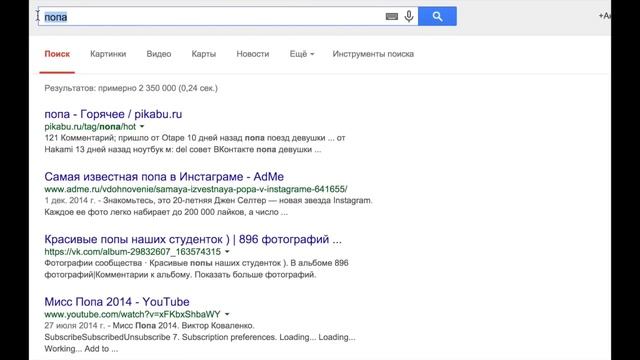
Task: Click the green URL pikabu.ru/tag/попа/hot
Action: coord(90,127)
